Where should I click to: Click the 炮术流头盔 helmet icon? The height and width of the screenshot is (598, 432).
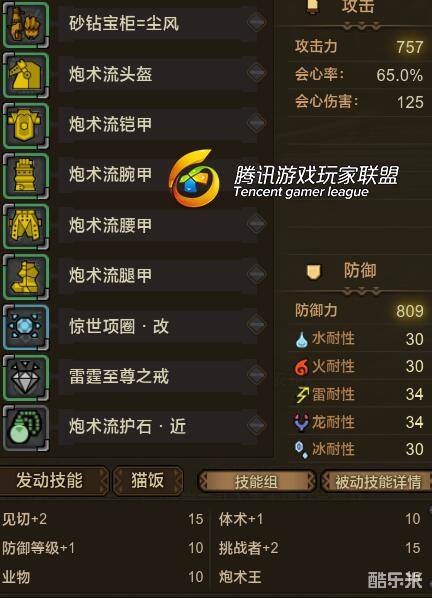26,75
